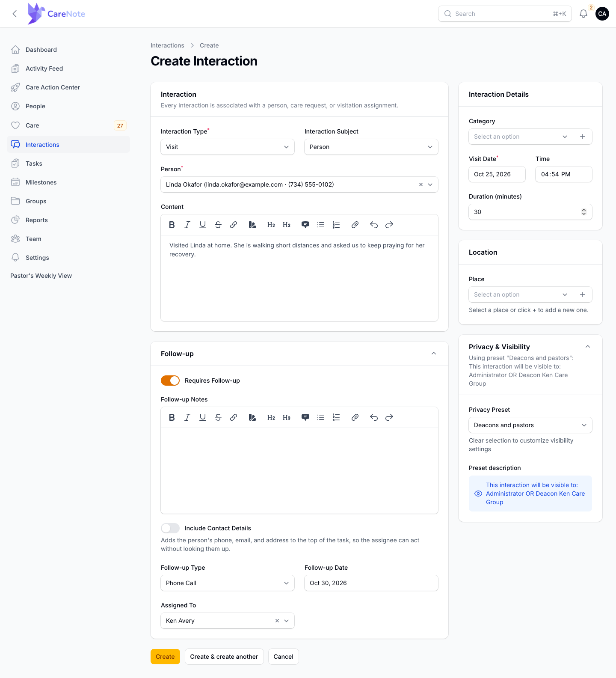The width and height of the screenshot is (616, 678).
Task: Apply italic in the Content editor toolbar
Action: (x=187, y=225)
